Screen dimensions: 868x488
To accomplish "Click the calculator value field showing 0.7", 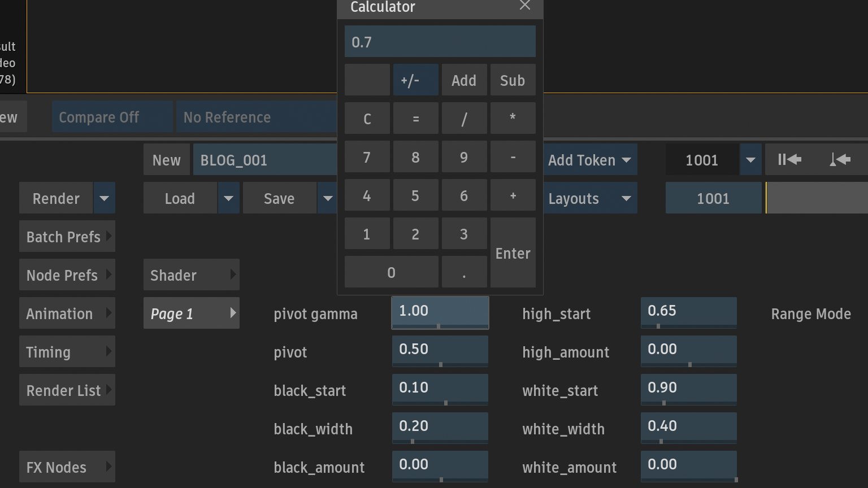I will coord(440,41).
